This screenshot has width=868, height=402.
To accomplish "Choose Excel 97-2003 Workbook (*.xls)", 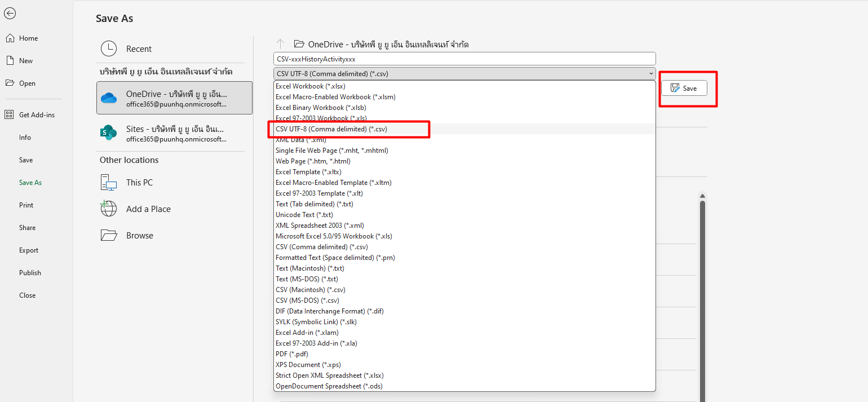I will (x=464, y=118).
